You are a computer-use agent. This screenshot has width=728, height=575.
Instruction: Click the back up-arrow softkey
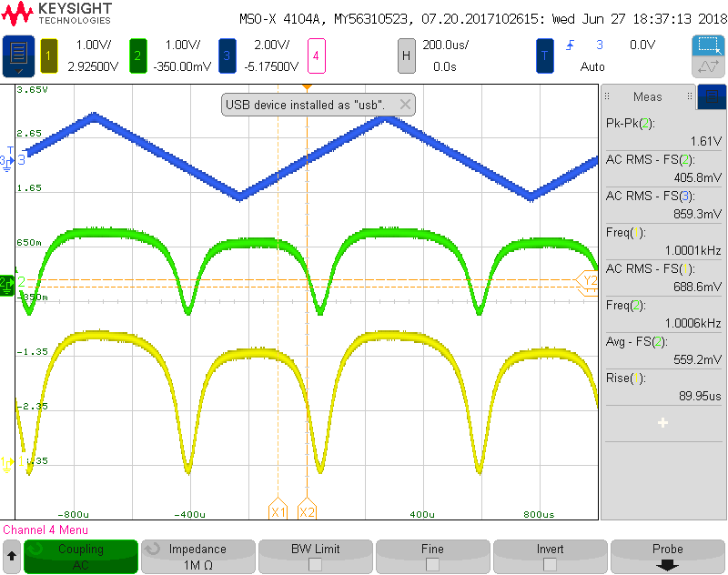[x=12, y=556]
